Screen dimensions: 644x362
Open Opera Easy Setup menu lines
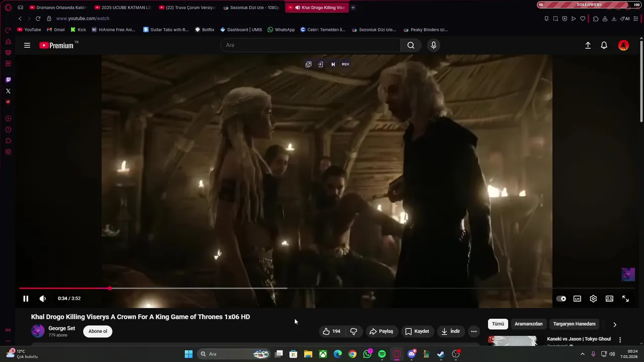(x=636, y=19)
